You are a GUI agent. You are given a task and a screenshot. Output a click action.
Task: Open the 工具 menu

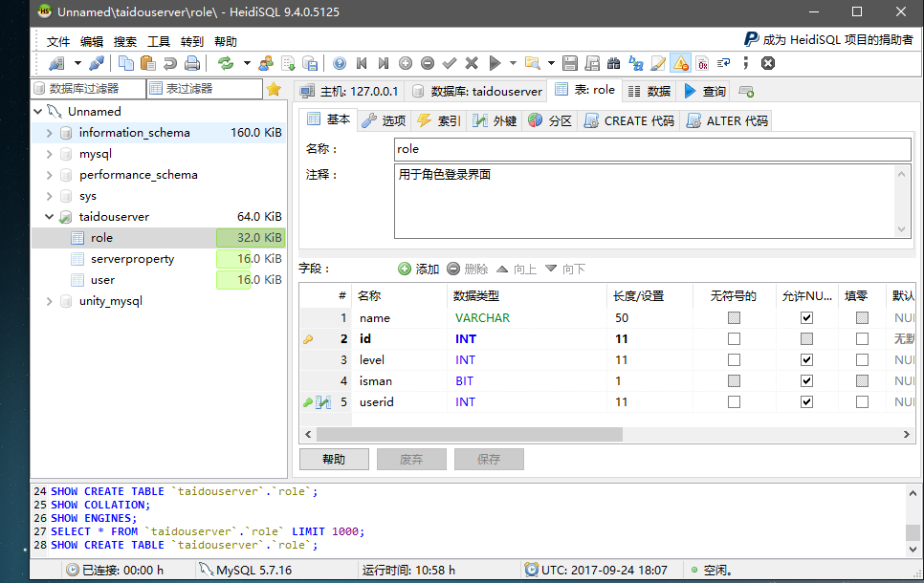coord(159,41)
